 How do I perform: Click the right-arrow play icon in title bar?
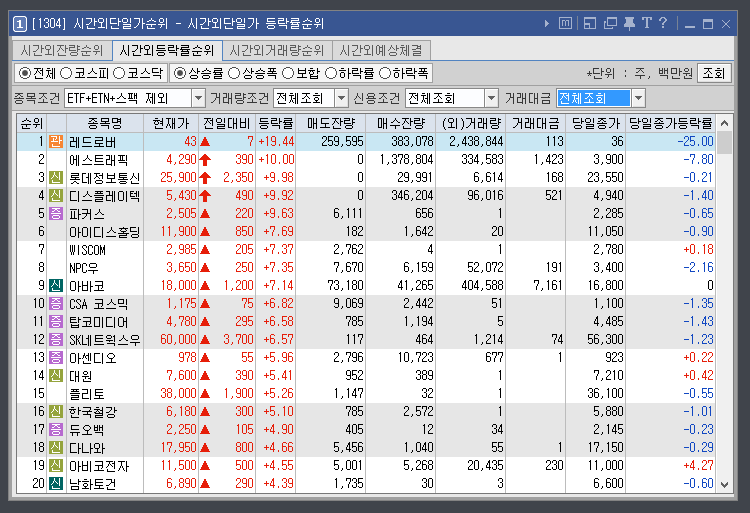pyautogui.click(x=547, y=23)
